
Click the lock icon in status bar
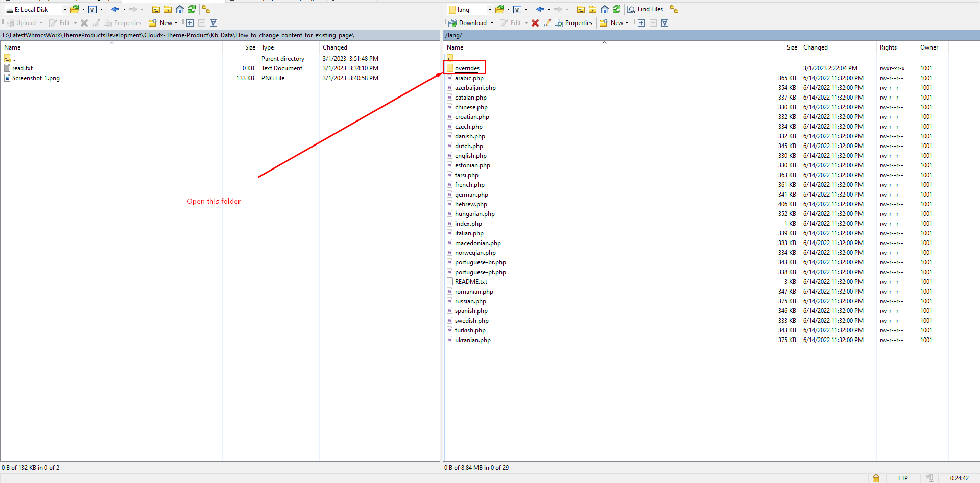point(876,478)
